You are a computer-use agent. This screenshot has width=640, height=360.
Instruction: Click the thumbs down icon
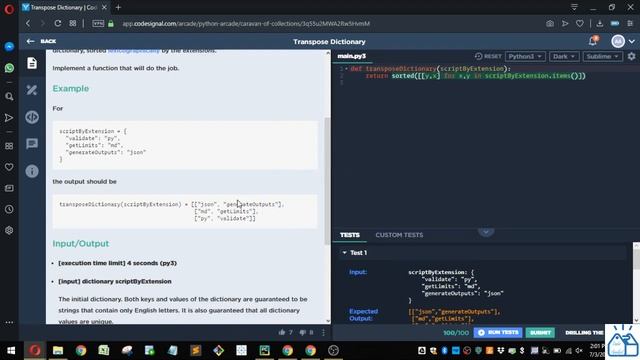302,332
